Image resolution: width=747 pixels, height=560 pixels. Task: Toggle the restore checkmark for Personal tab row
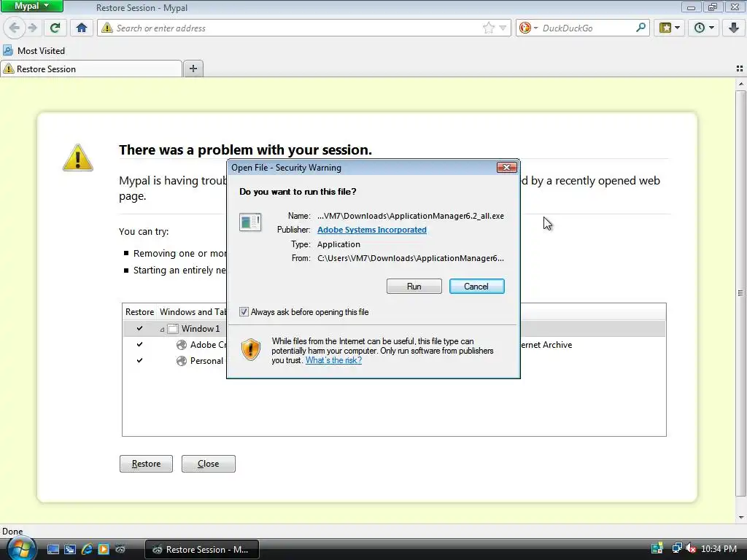click(x=139, y=360)
